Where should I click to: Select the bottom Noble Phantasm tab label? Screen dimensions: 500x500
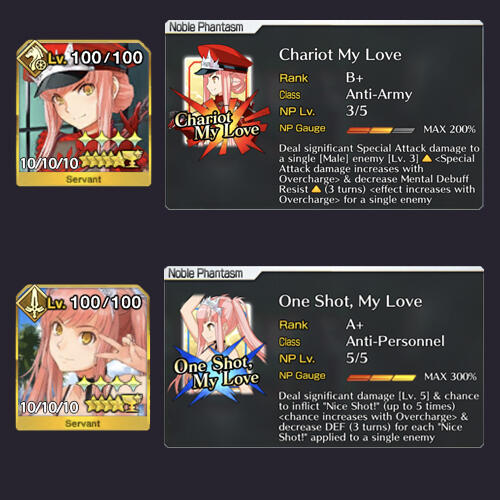coord(206,273)
